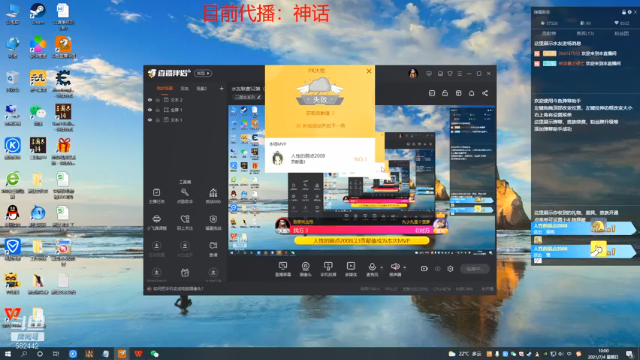
Task: Open danmaku assistant settings icon
Action: point(629,12)
